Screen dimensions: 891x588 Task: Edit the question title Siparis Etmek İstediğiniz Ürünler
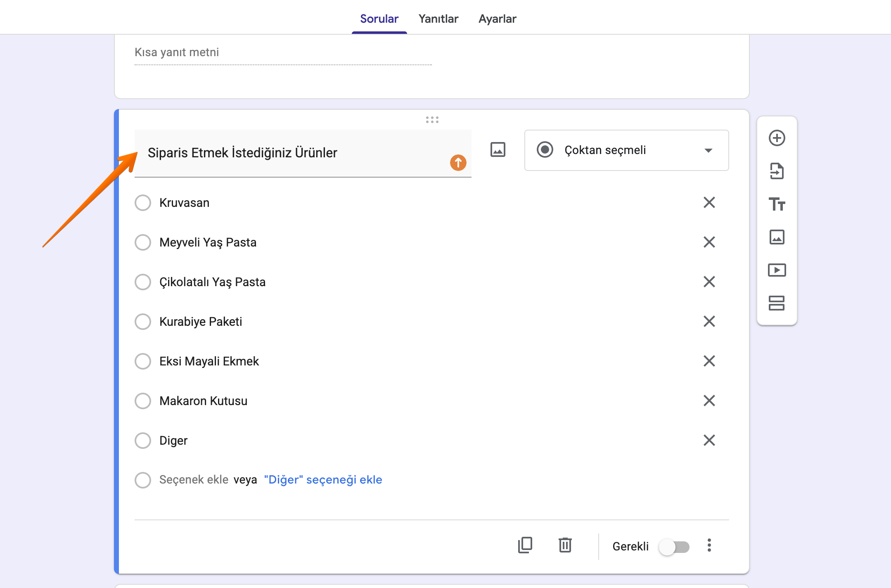pyautogui.click(x=303, y=153)
